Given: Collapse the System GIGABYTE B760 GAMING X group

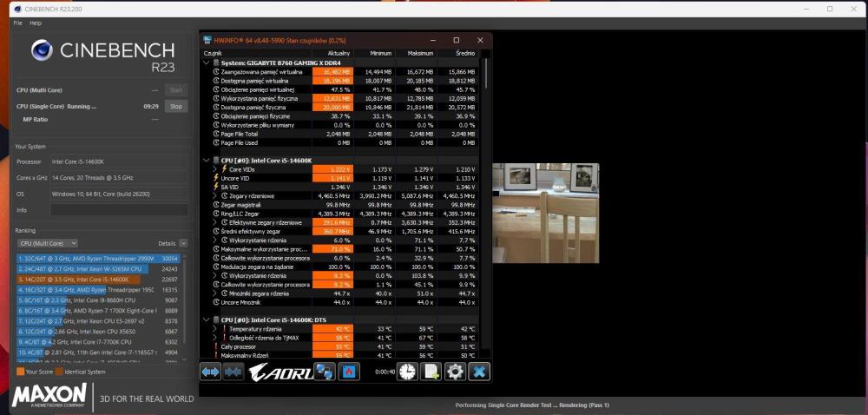Looking at the screenshot, I should [207, 63].
